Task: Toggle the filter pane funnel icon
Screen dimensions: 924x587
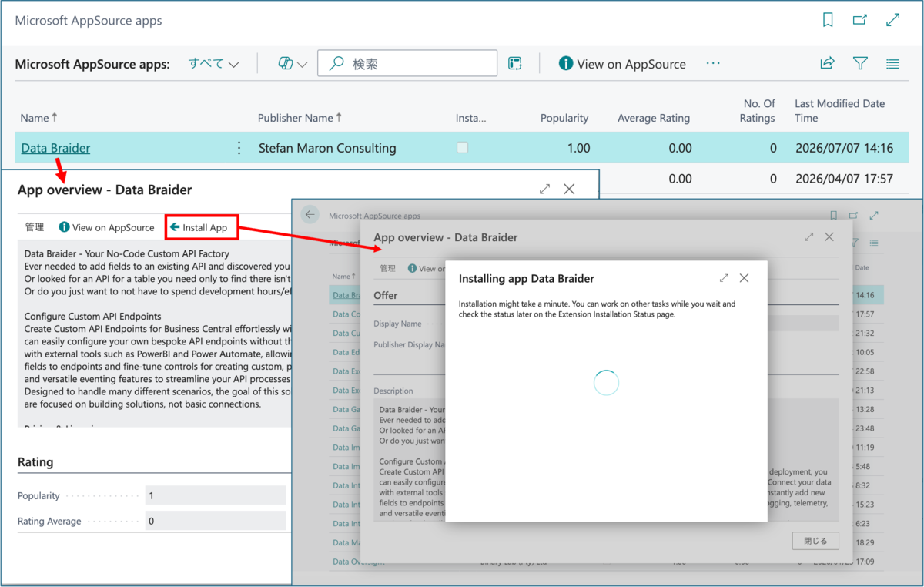Action: coord(860,64)
